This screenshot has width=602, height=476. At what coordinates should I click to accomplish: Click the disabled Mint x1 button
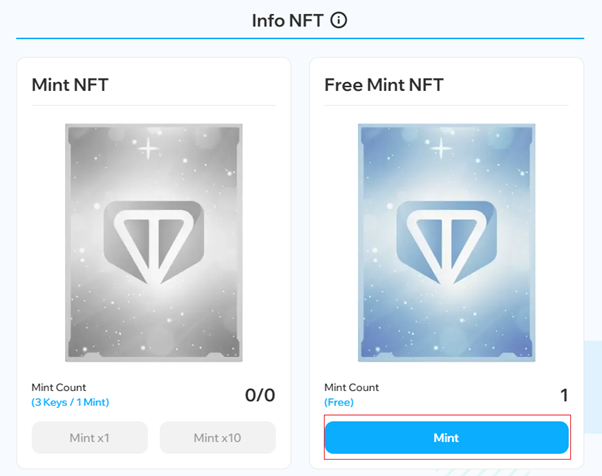point(89,438)
